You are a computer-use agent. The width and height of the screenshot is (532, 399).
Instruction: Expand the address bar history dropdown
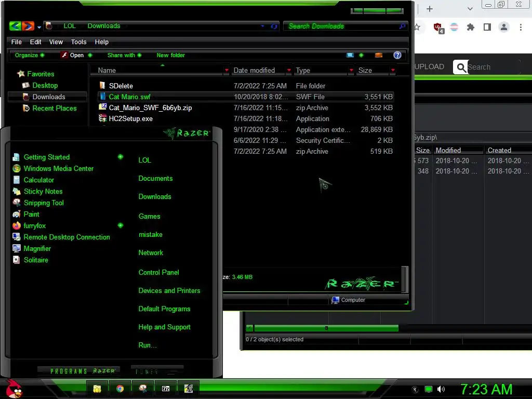[x=262, y=26]
